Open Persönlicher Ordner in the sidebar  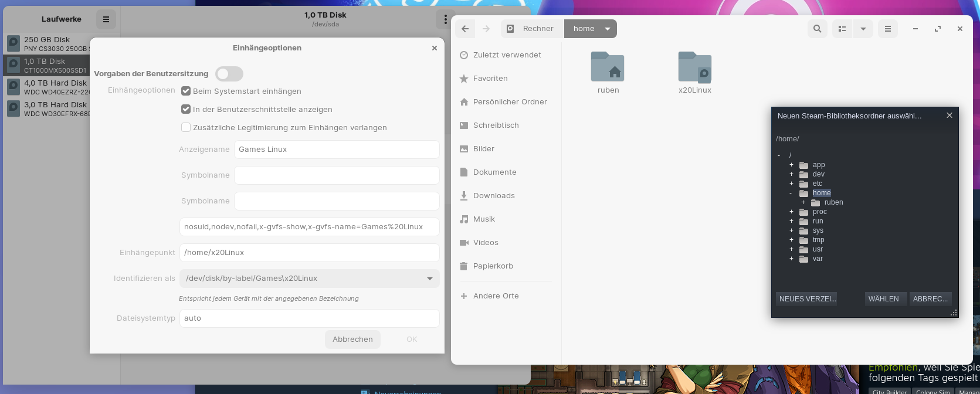point(506,102)
